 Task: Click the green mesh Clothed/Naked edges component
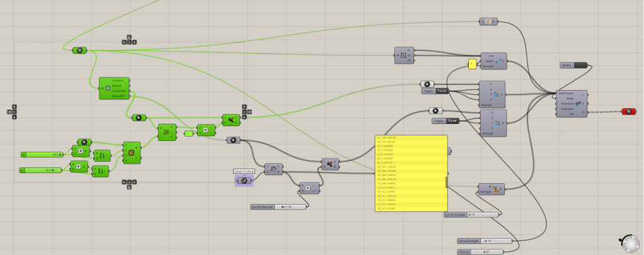(113, 88)
